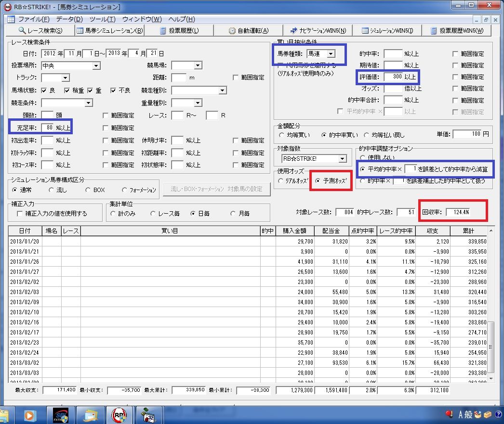
Task: Select 流し ticket composition radio
Action: (51, 190)
